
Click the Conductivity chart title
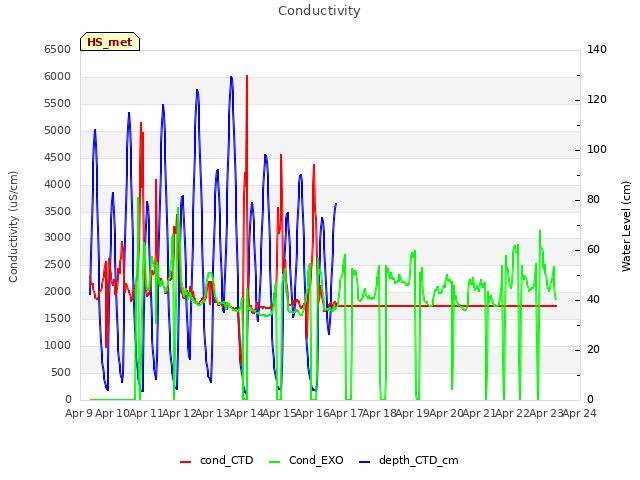[319, 10]
